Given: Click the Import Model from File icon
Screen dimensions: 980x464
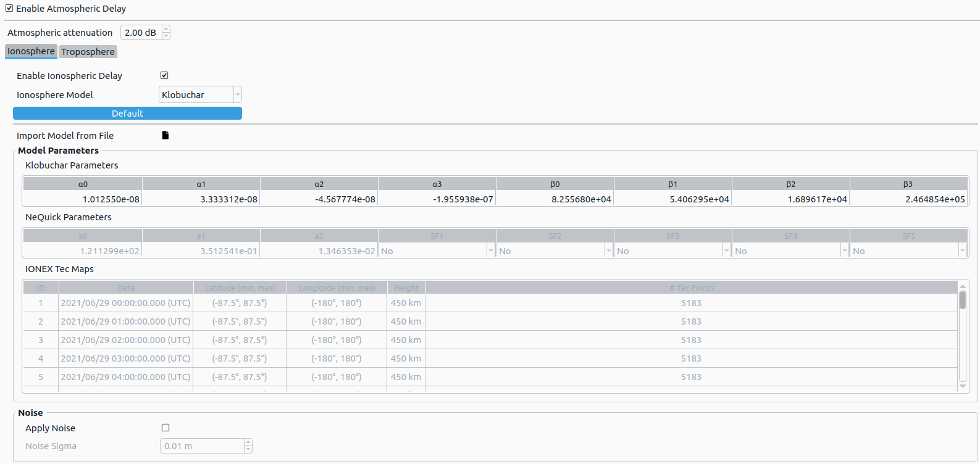Looking at the screenshot, I should pos(165,135).
